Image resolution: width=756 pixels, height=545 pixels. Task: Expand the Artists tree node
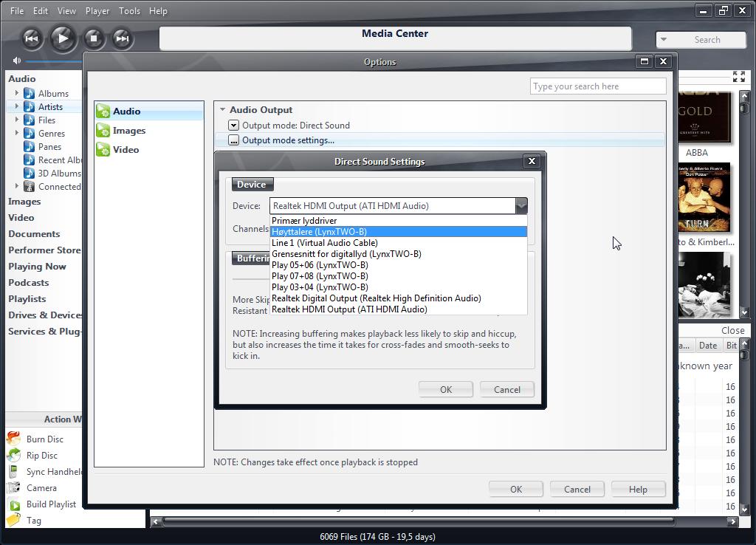pyautogui.click(x=17, y=106)
